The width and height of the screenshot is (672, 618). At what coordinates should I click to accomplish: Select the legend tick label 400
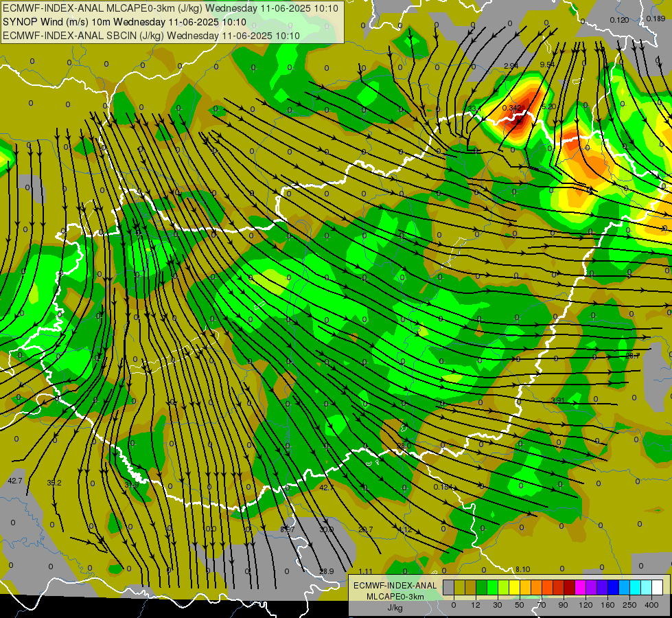pos(651,605)
